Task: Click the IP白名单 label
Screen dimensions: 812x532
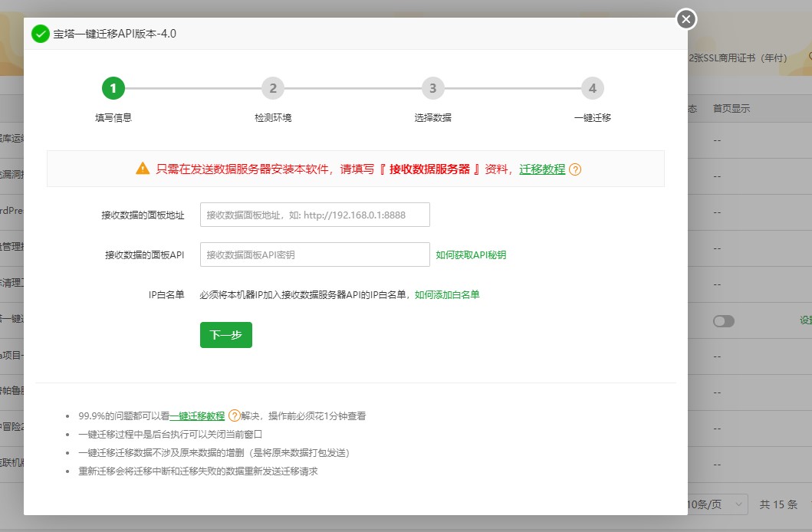Action: click(166, 294)
